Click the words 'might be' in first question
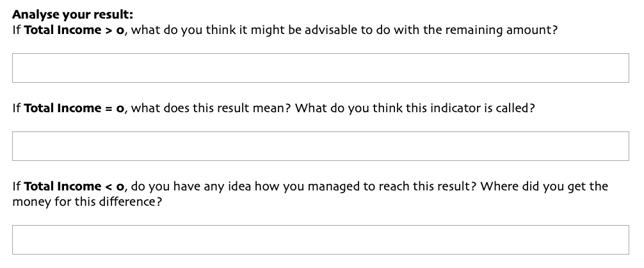Image resolution: width=644 pixels, height=268 pixels. [276, 30]
